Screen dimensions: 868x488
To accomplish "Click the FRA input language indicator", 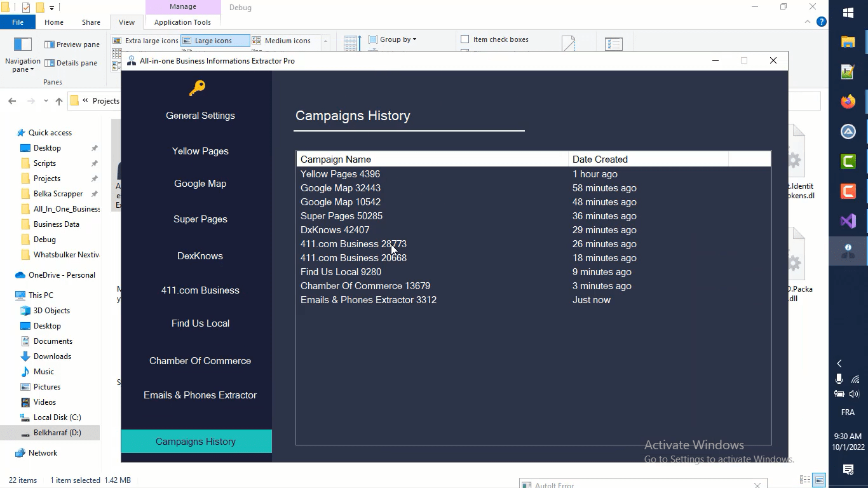I will [848, 412].
